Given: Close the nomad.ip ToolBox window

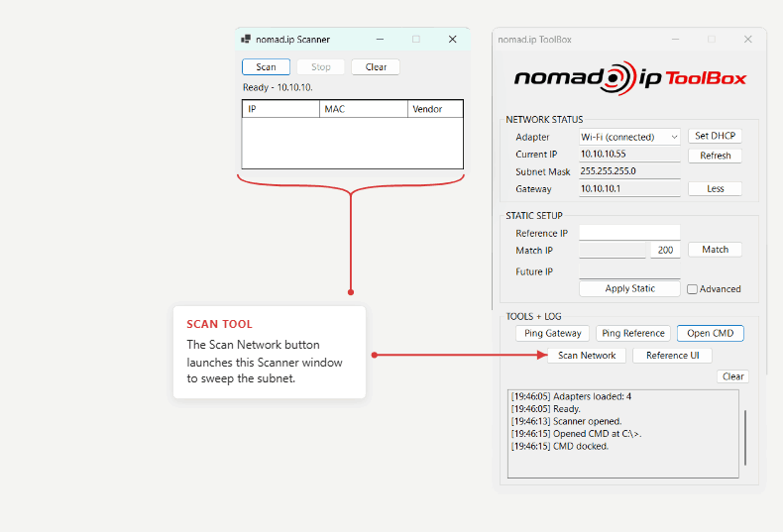Looking at the screenshot, I should 747,39.
